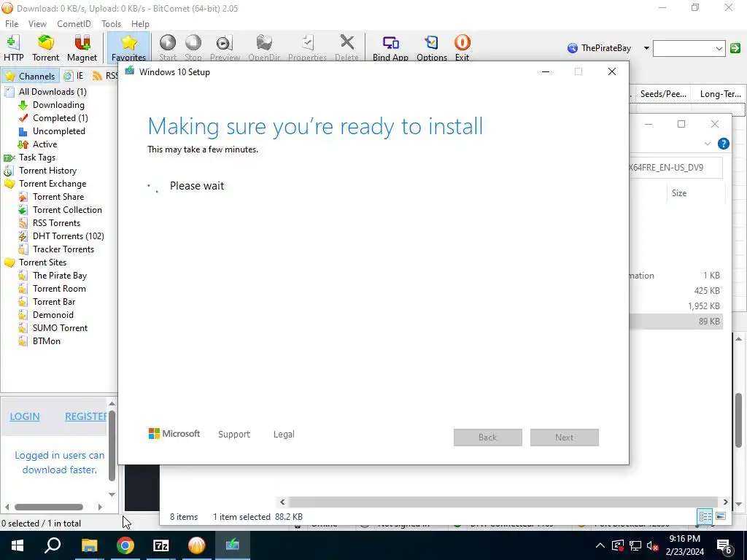Screen dimensions: 747x560
Task: Open Torrent Collection in the sidebar
Action: click(67, 209)
